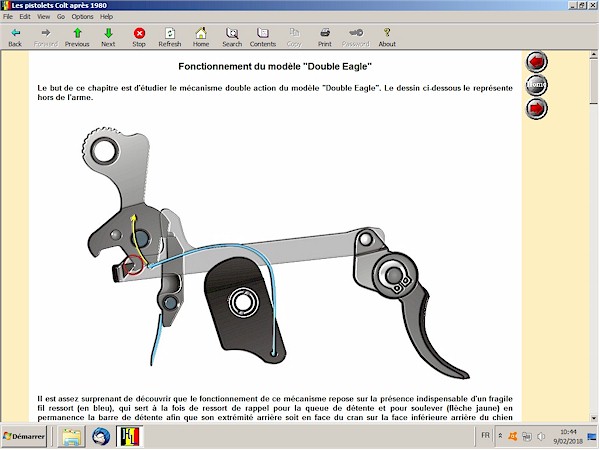The width and height of the screenshot is (600, 450).
Task: Open the Home page
Action: click(x=201, y=37)
